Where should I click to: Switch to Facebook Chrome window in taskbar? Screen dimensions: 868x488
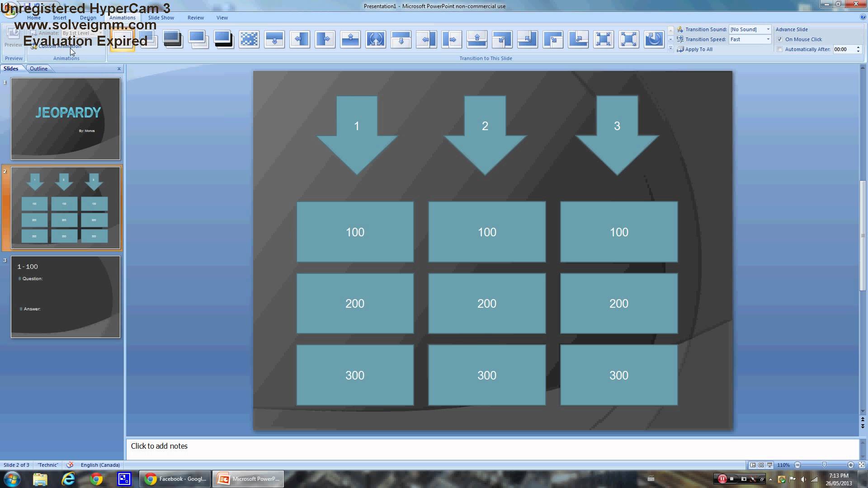click(175, 479)
